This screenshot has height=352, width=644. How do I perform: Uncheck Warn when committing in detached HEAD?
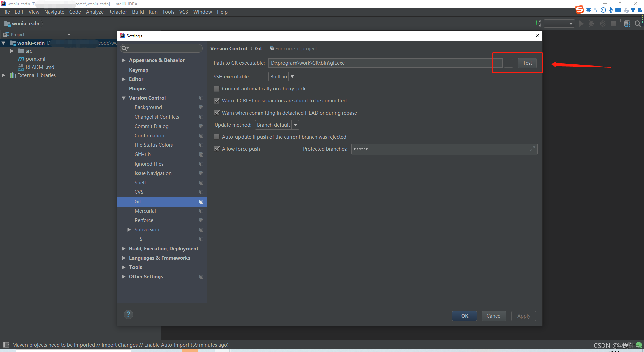217,113
